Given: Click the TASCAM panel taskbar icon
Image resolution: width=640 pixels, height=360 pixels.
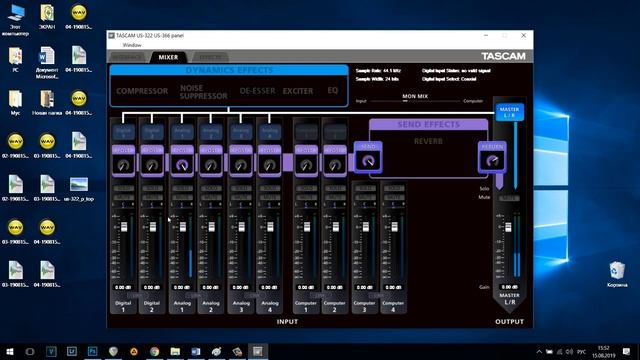Looking at the screenshot, I should tap(258, 351).
